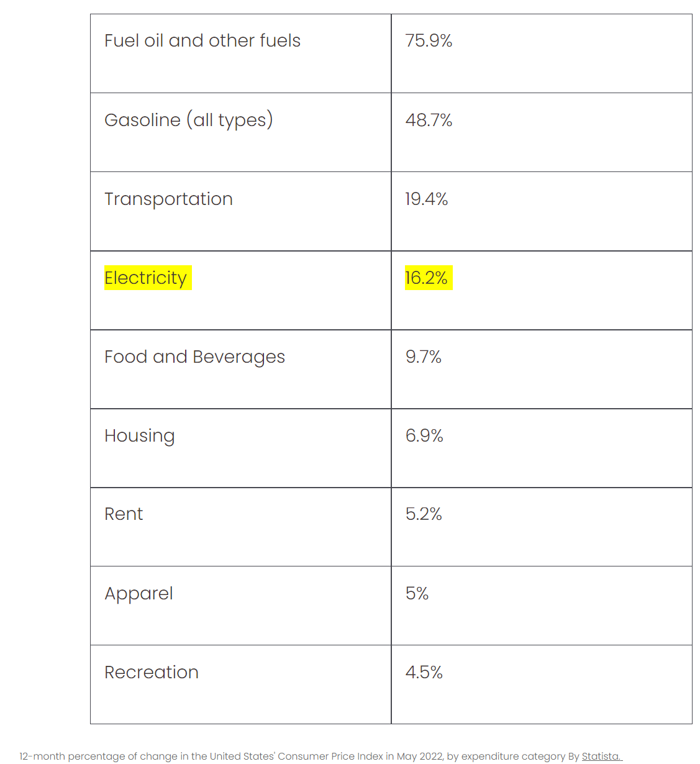Select the Recreation row label

coord(152,672)
